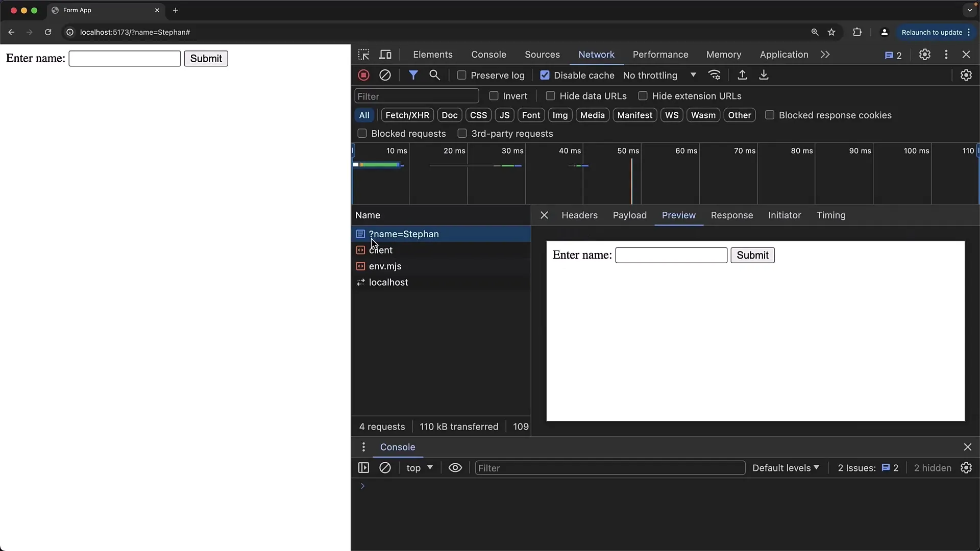
Task: Go back in browser history
Action: tap(11, 32)
